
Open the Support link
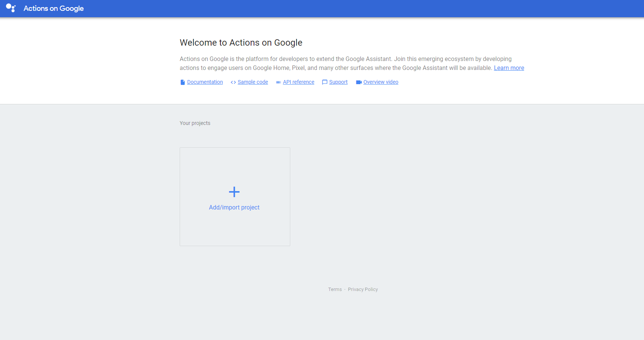pos(338,82)
